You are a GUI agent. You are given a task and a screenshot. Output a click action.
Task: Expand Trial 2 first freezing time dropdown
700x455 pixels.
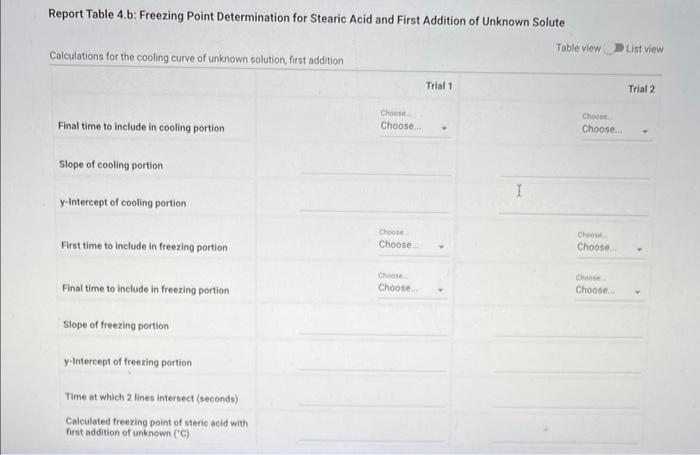click(611, 247)
